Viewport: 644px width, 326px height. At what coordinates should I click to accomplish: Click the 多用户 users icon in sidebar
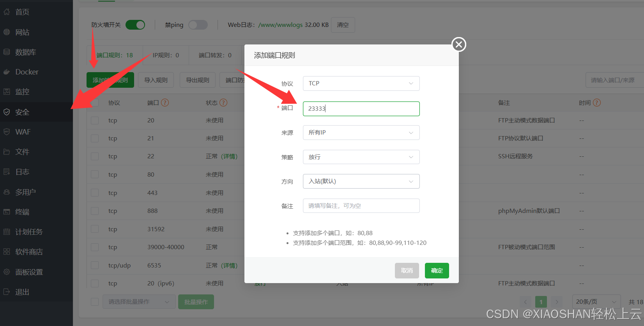7,192
